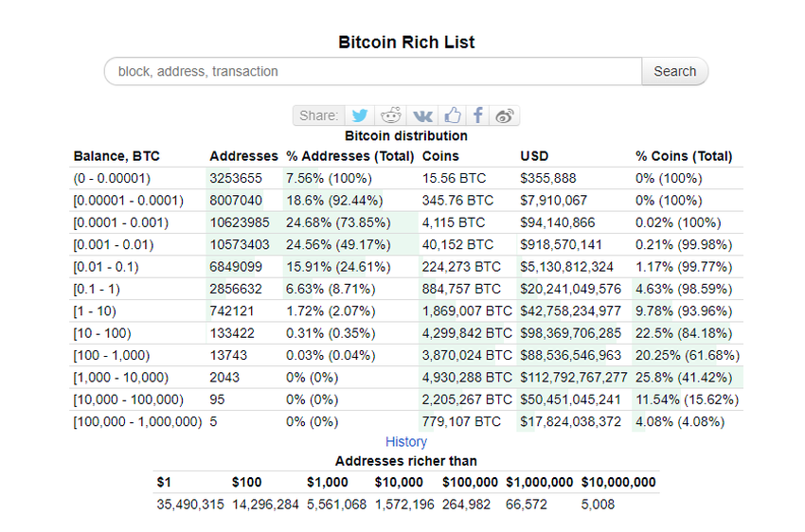Click the thumbs-up like icon
This screenshot has width=805, height=532.
[453, 115]
